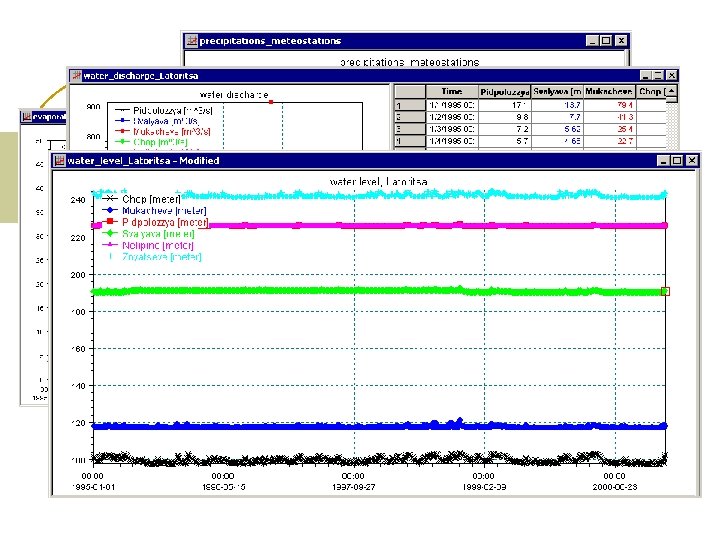Click the evaporation window title icon

27,117
